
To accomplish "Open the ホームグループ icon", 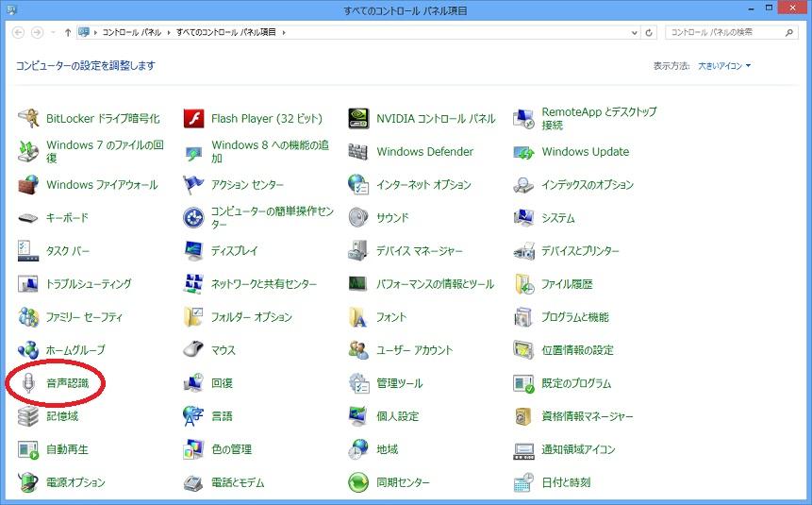I will 28,350.
